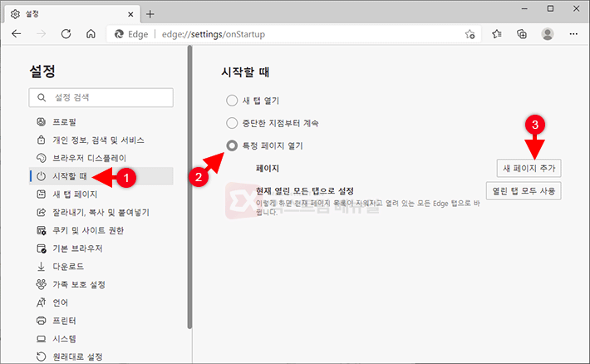Click the download arrow icon for 다운로드
The height and width of the screenshot is (364, 590).
click(41, 267)
